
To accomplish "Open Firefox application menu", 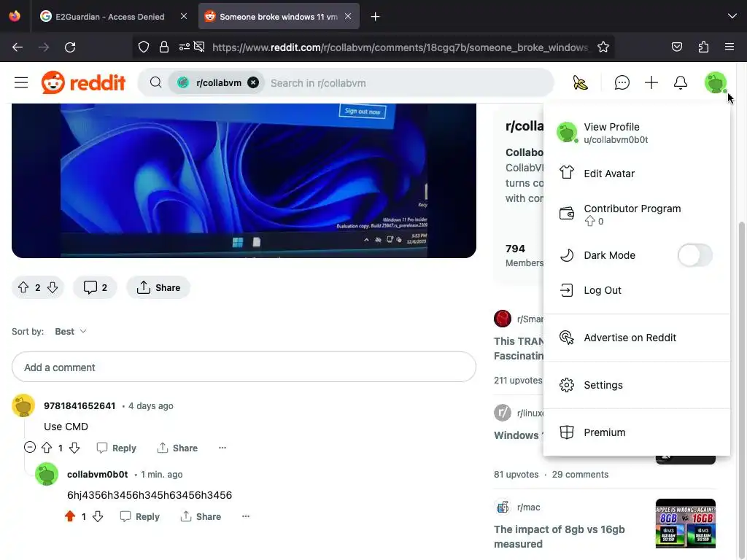I will tap(729, 47).
